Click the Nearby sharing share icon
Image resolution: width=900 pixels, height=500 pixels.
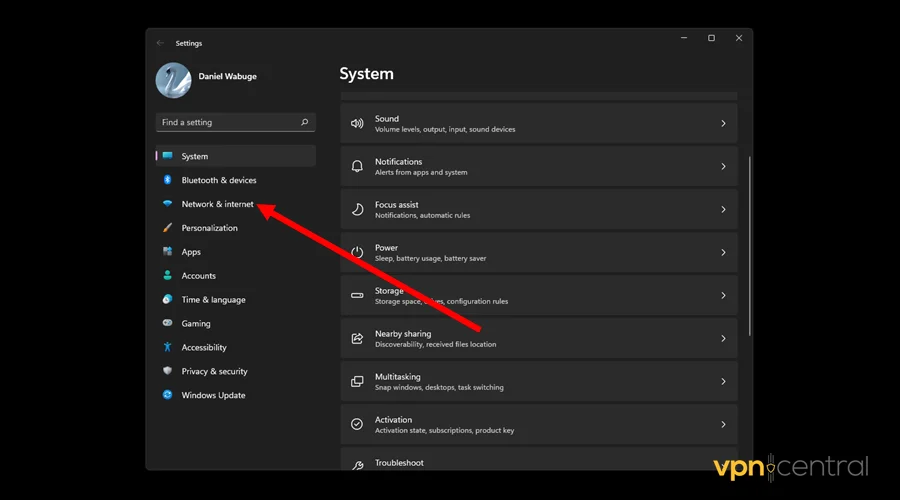pyautogui.click(x=357, y=339)
